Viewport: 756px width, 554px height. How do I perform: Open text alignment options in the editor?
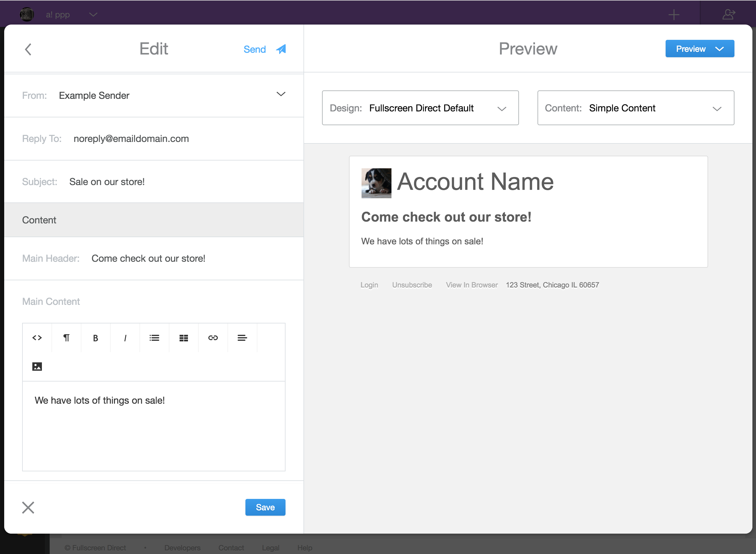242,338
